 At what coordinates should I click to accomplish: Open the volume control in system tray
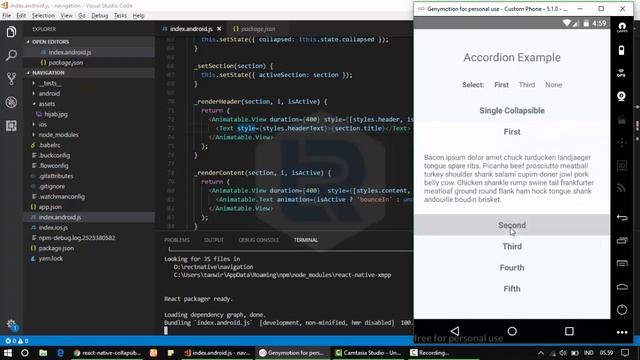click(563, 353)
